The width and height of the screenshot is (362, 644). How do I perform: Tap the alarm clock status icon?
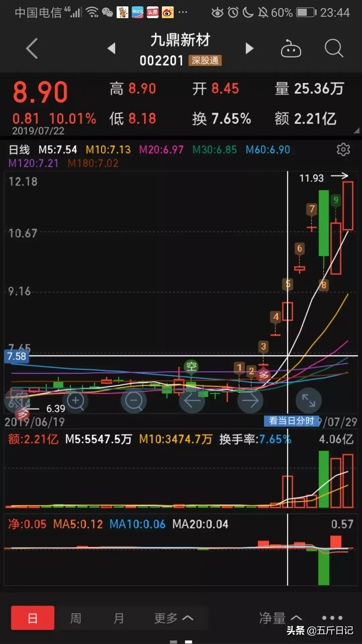point(233,12)
